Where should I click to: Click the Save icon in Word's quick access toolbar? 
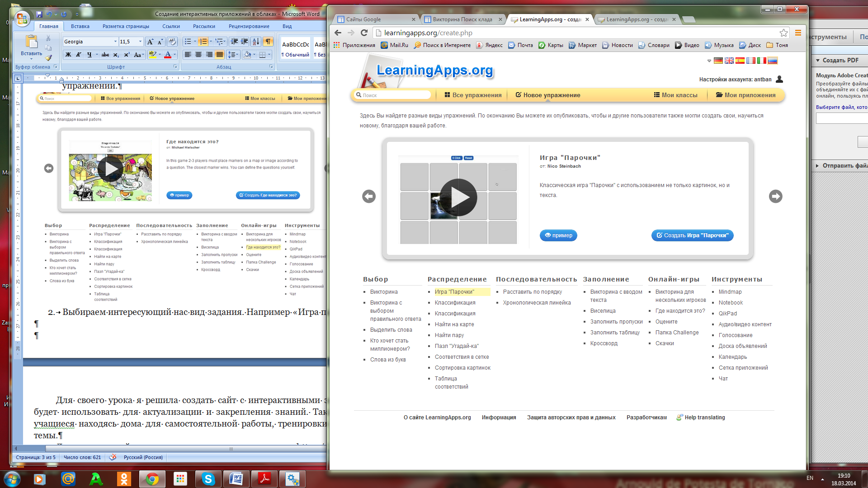(39, 14)
